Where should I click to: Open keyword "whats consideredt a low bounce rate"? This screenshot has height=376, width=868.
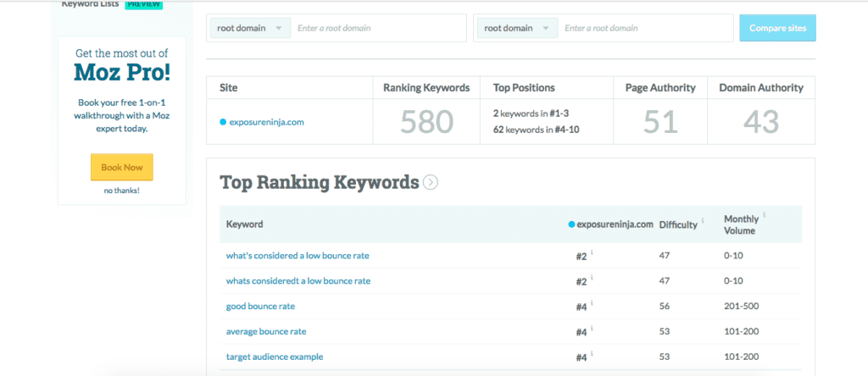click(x=298, y=281)
